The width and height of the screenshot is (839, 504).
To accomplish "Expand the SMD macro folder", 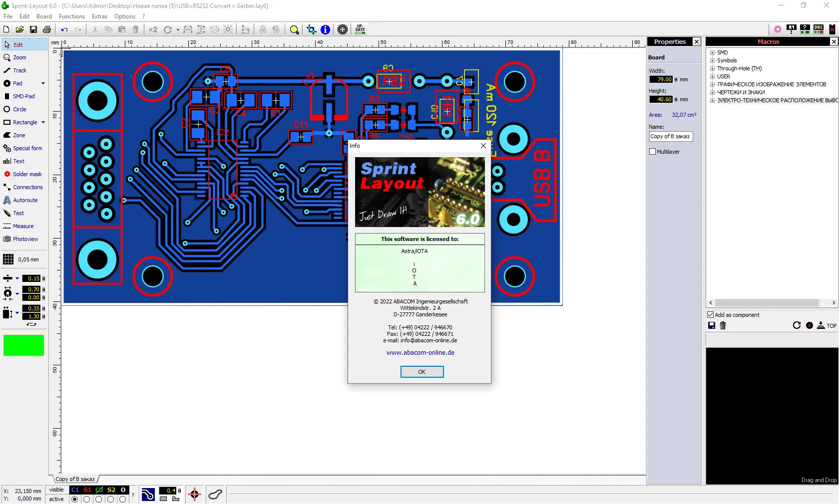I will pyautogui.click(x=713, y=52).
